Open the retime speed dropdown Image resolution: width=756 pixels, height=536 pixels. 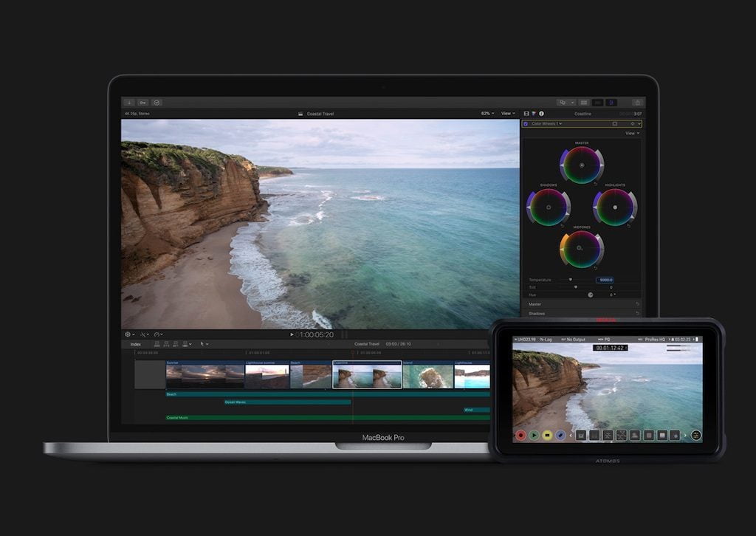[x=158, y=334]
